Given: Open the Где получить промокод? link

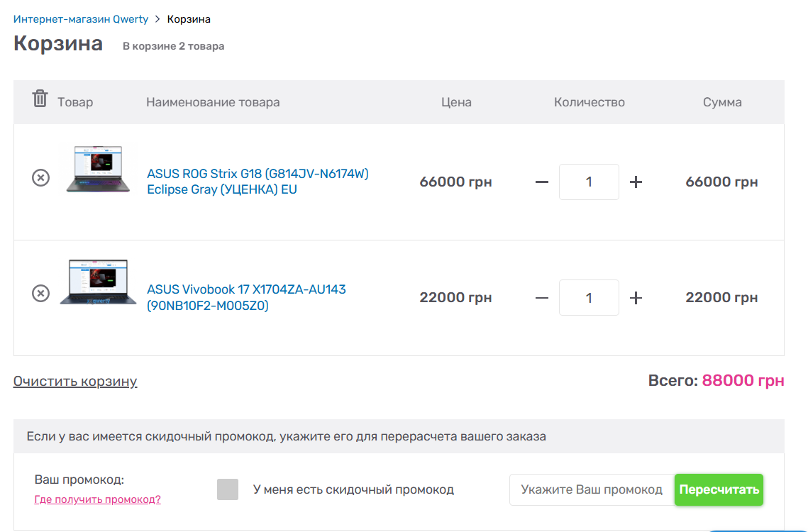Looking at the screenshot, I should 97,499.
